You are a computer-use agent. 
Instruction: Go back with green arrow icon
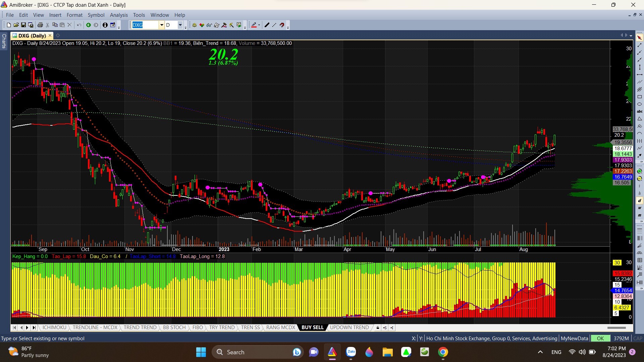pyautogui.click(x=89, y=25)
